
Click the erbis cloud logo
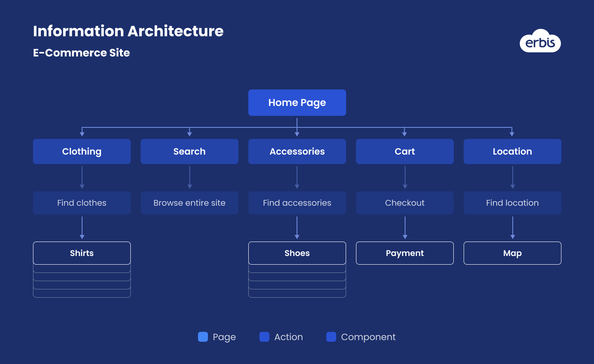540,41
